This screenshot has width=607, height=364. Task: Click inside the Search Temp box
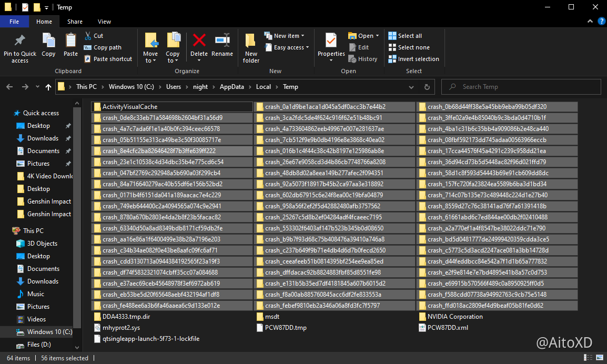(521, 86)
